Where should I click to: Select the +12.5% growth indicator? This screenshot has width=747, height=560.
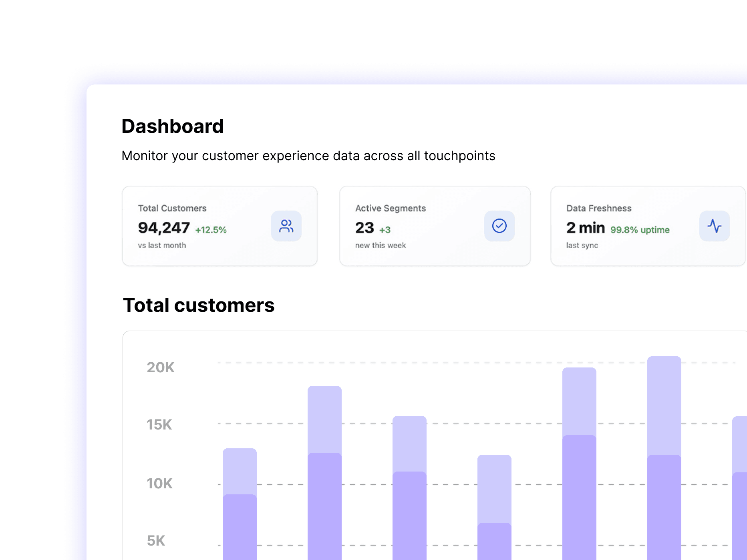pos(211,230)
